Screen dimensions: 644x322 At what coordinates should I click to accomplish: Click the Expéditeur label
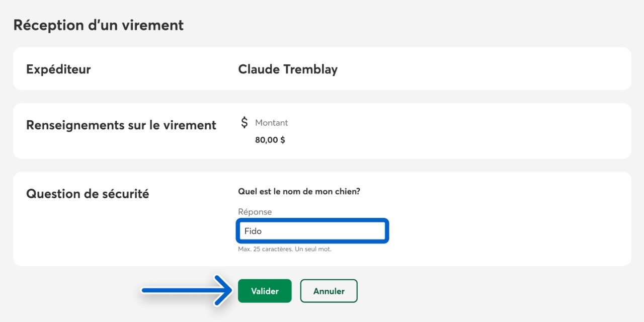coord(58,69)
